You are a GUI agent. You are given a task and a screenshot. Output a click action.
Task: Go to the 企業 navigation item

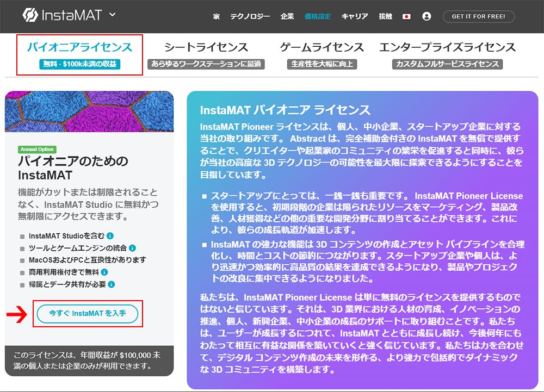click(287, 17)
